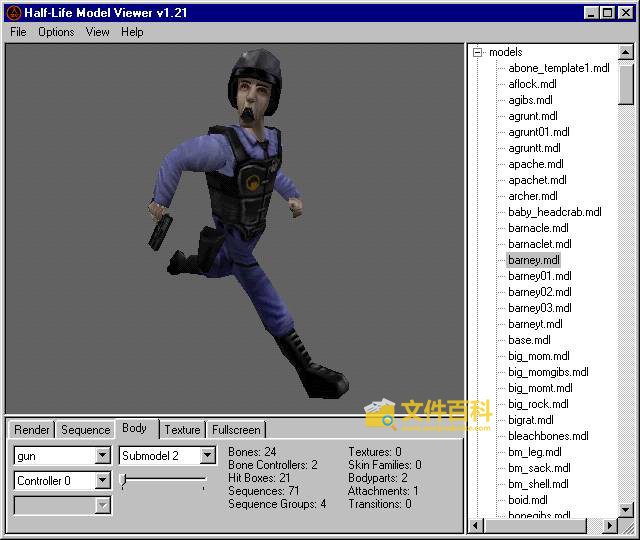
Task: Maximize the Model Viewer window
Action: pos(607,13)
